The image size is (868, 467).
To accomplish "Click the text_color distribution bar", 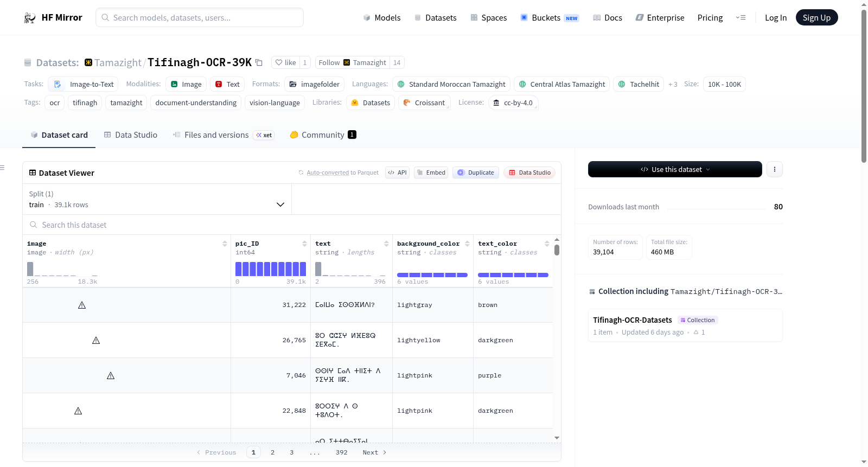I will coord(513,275).
